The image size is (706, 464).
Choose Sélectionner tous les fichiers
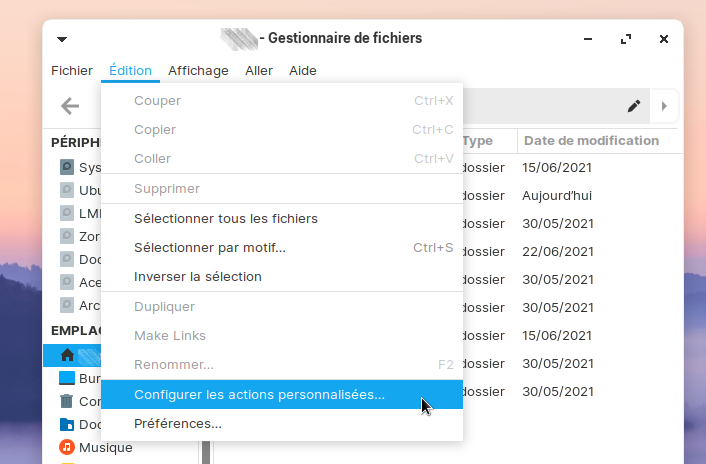(226, 219)
